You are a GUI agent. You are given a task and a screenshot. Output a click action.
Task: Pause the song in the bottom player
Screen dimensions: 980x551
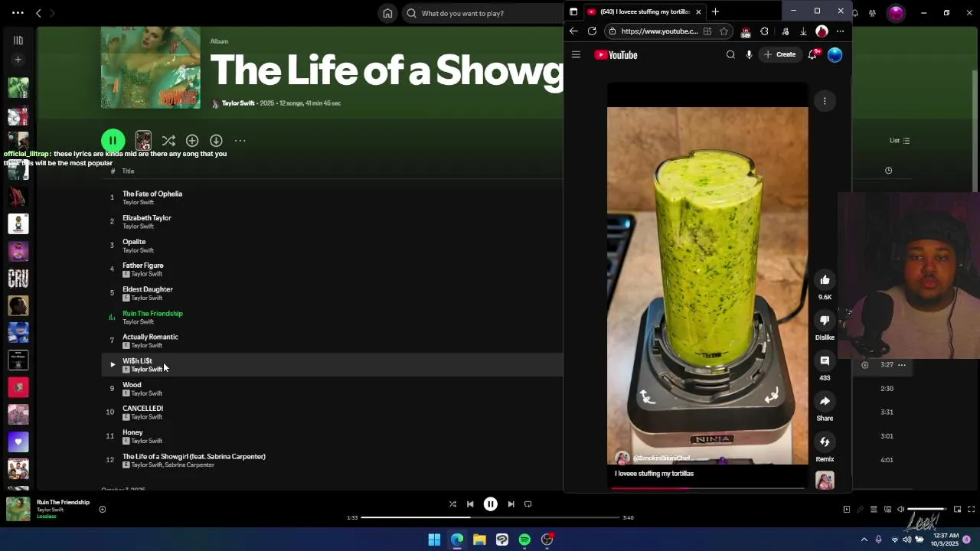[x=491, y=504]
